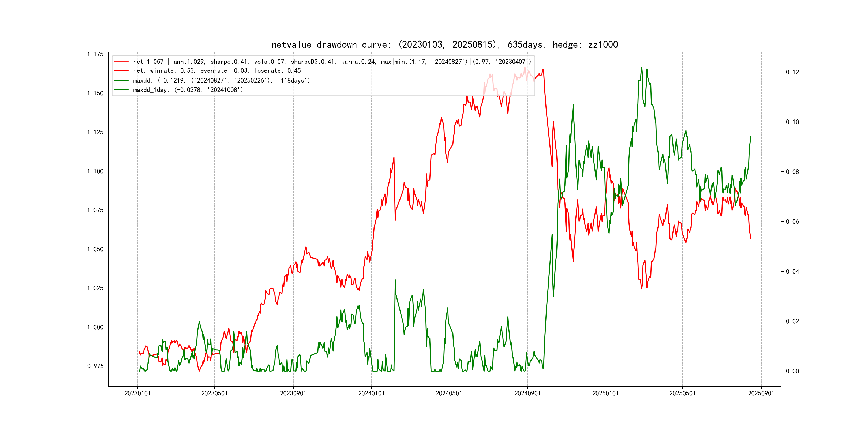The width and height of the screenshot is (868, 434).
Task: Click the 20240501 x-axis tick label
Action: click(x=449, y=394)
